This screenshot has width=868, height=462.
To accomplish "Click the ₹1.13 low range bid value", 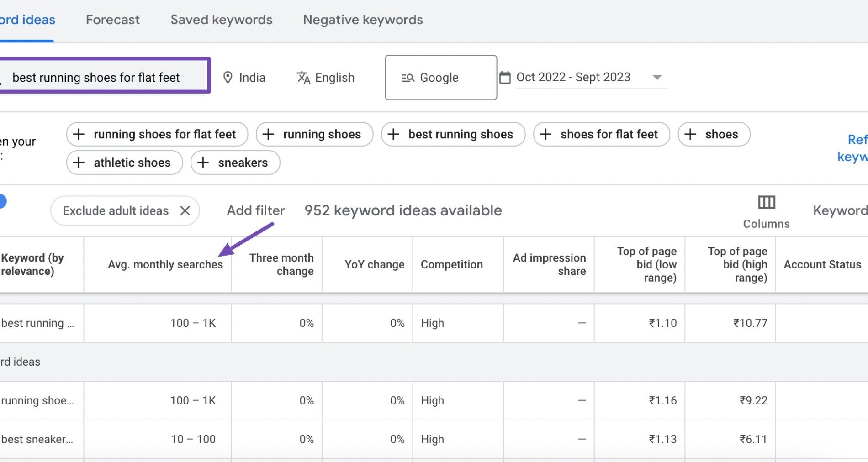I will (x=663, y=439).
